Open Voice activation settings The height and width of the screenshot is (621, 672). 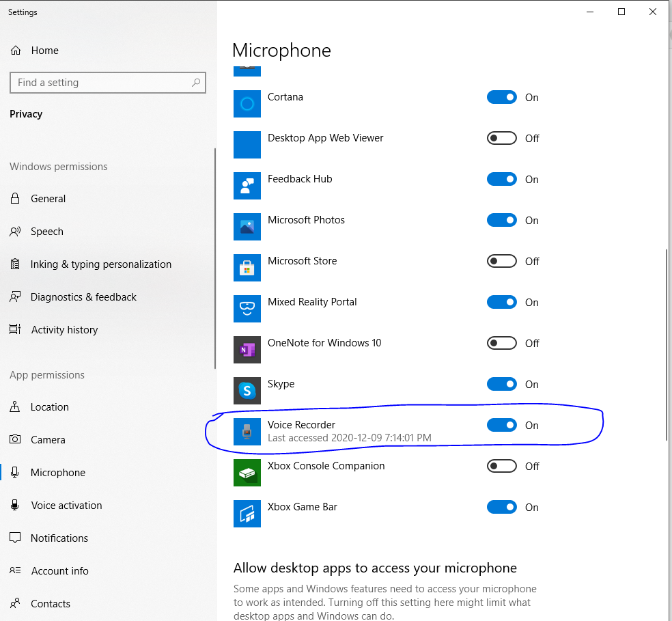[66, 506]
